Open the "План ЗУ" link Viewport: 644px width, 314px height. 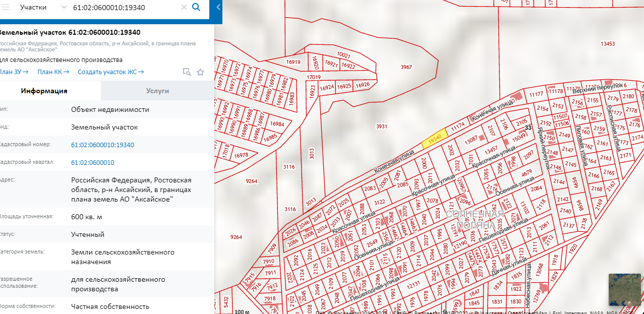click(14, 72)
